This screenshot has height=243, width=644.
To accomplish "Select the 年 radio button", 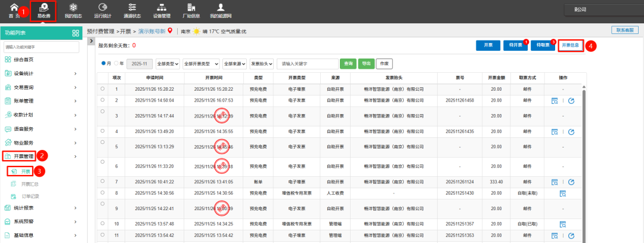I will (x=116, y=63).
